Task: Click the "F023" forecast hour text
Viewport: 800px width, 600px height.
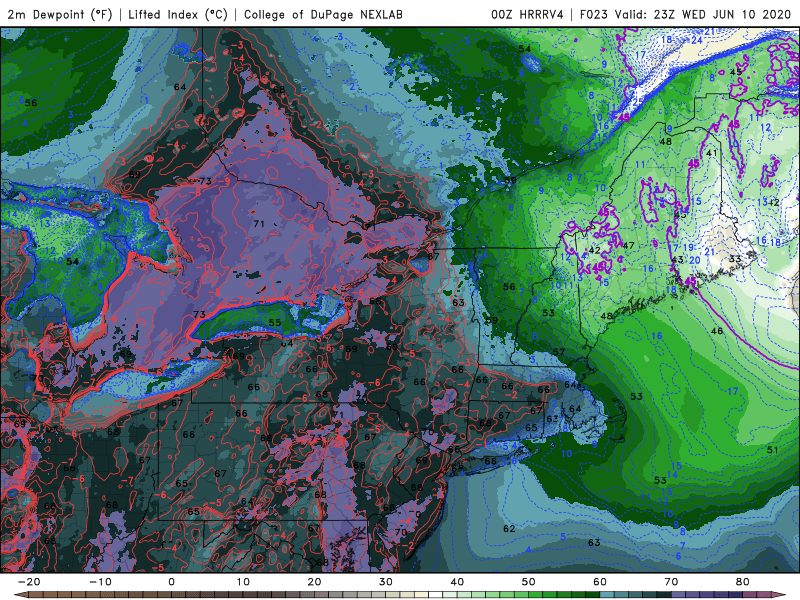Action: pos(594,14)
